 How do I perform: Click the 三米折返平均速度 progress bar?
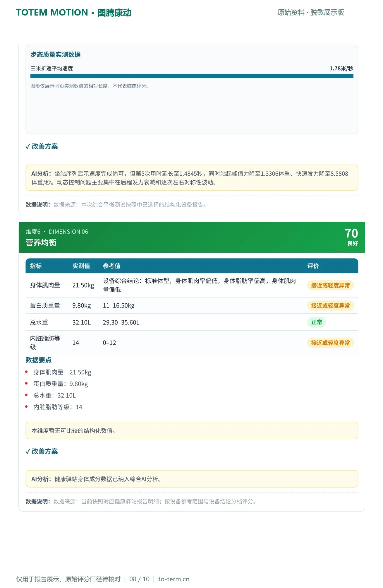point(192,76)
